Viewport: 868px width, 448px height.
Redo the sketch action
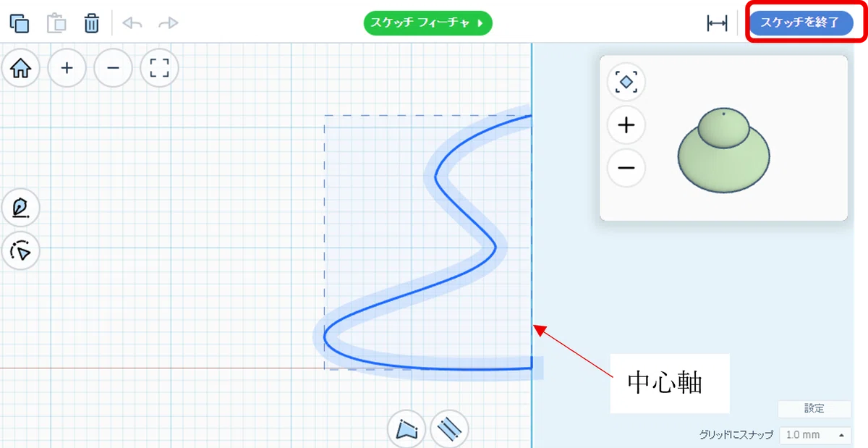pos(169,23)
